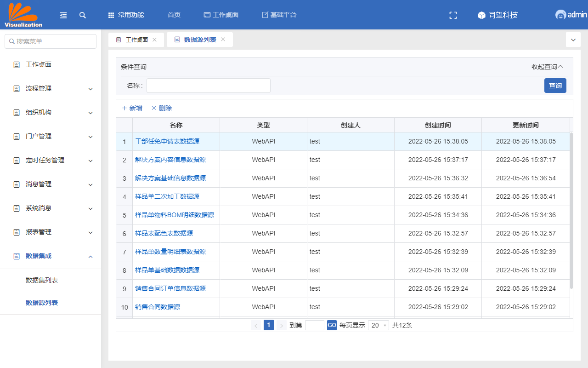Open 常用功能 in the top navigation

tap(126, 15)
